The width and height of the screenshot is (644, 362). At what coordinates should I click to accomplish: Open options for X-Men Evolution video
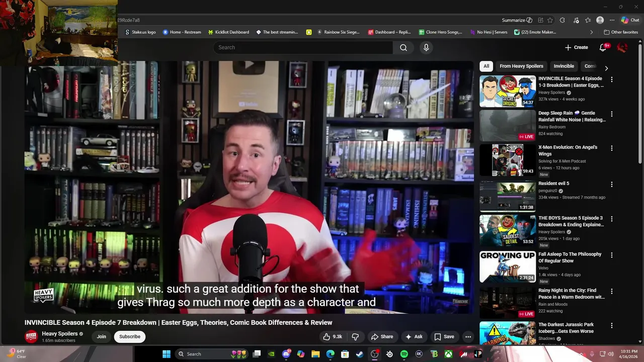pyautogui.click(x=612, y=148)
